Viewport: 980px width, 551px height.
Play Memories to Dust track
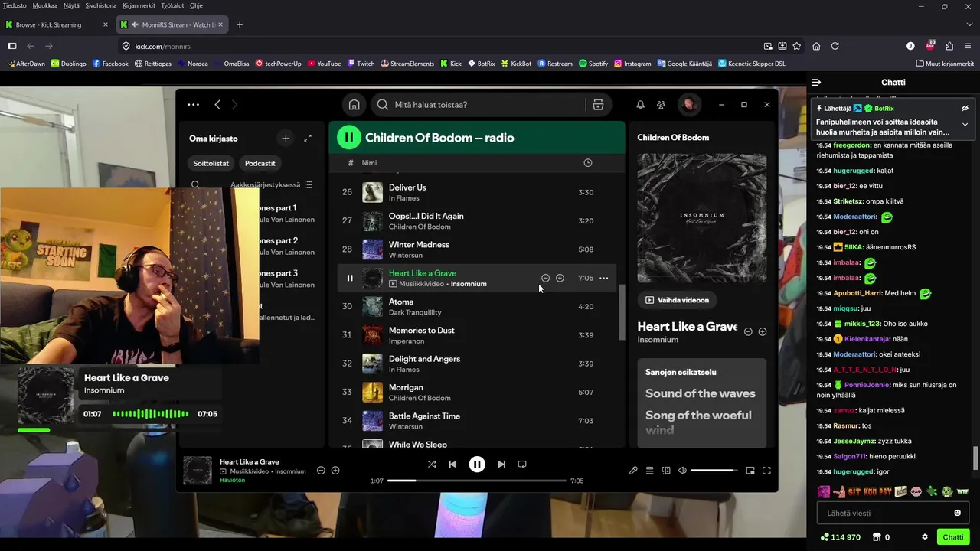tap(477, 335)
